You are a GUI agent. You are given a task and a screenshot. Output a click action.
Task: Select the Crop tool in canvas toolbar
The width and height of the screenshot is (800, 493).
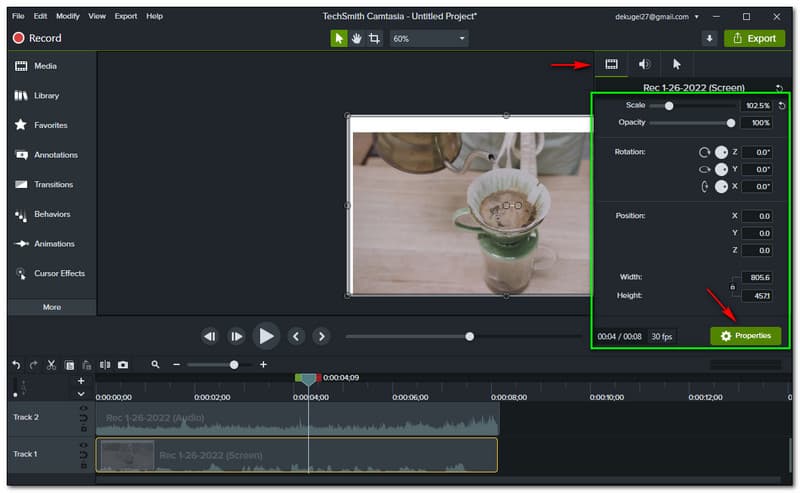374,38
